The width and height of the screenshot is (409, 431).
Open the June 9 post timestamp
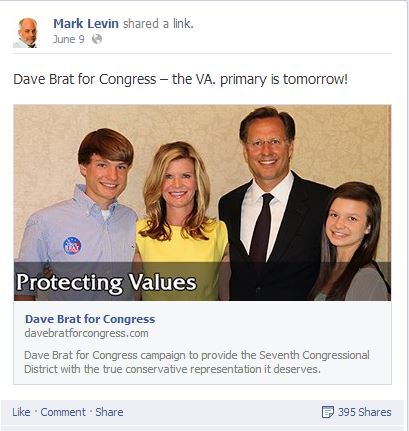pos(69,39)
